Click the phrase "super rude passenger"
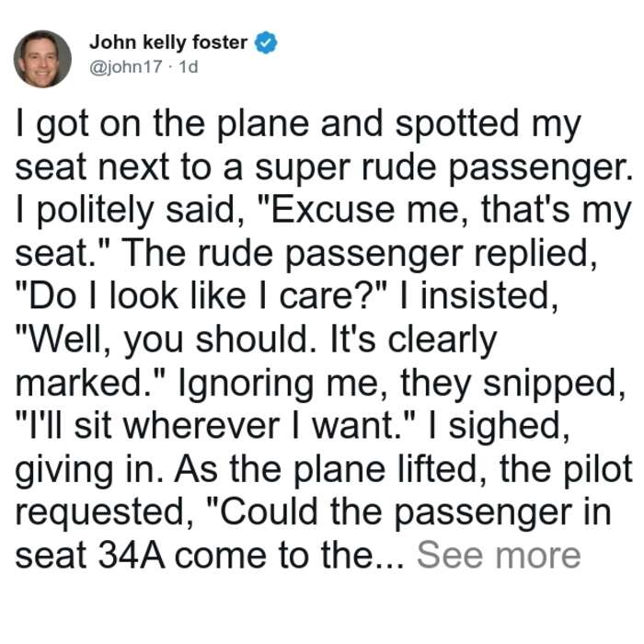The image size is (644, 644). [x=441, y=168]
